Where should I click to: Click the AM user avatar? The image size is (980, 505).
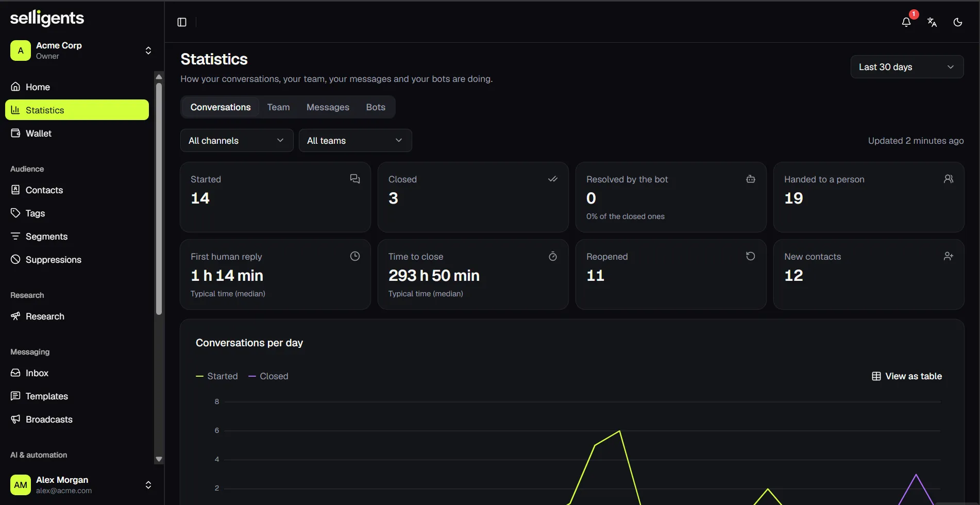[x=21, y=485]
